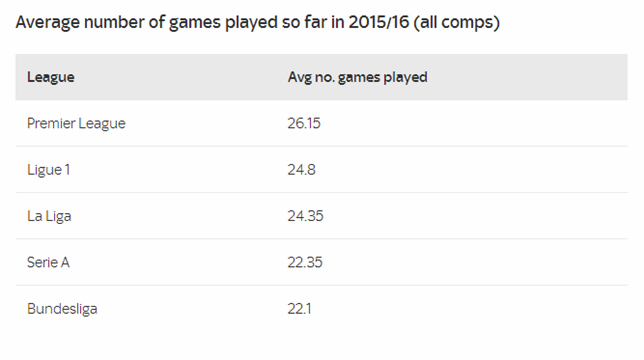644x360 pixels.
Task: Click the table title heading text
Action: click(257, 22)
